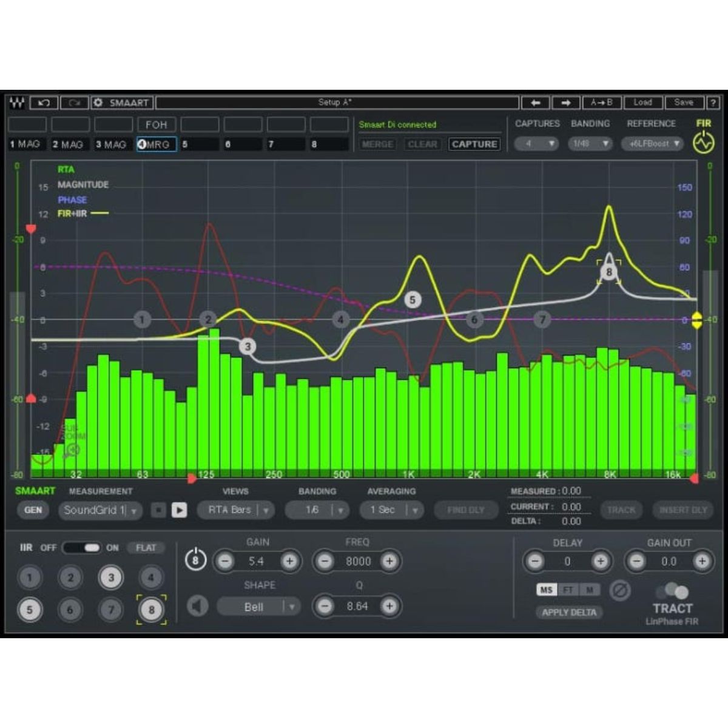Image resolution: width=728 pixels, height=728 pixels.
Task: Click the speaker monitor icon beside SHAPE
Action: [x=197, y=605]
